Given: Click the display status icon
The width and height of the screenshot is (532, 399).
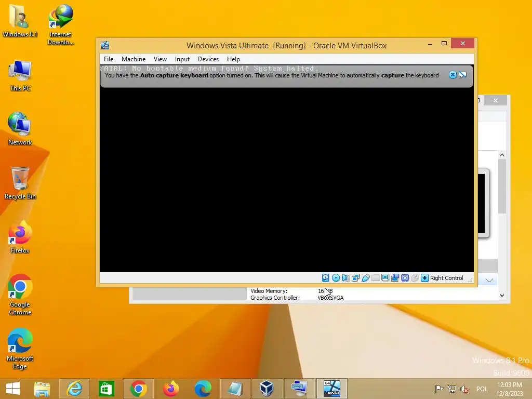Looking at the screenshot, I should [x=385, y=278].
